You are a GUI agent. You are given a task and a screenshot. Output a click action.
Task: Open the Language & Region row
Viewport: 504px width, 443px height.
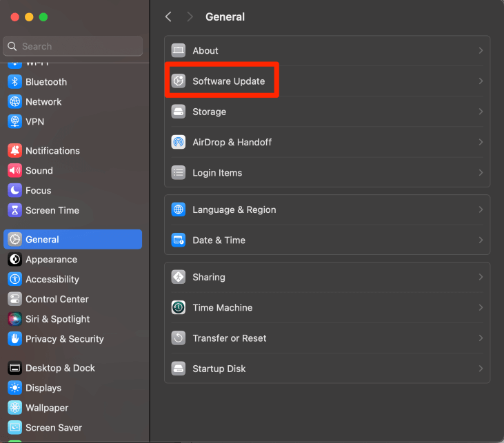tap(234, 210)
